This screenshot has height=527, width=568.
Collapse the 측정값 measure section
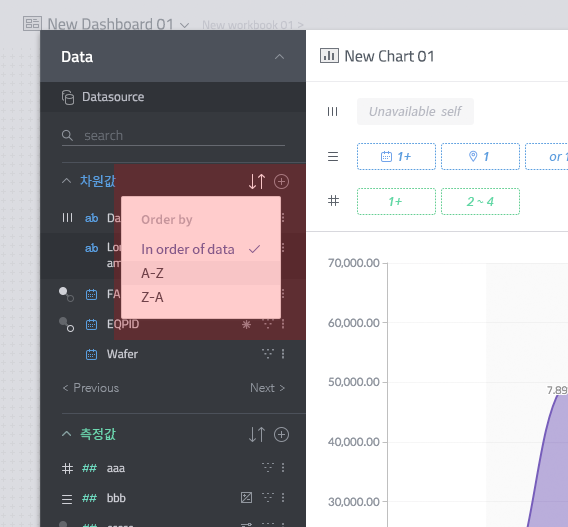point(66,434)
